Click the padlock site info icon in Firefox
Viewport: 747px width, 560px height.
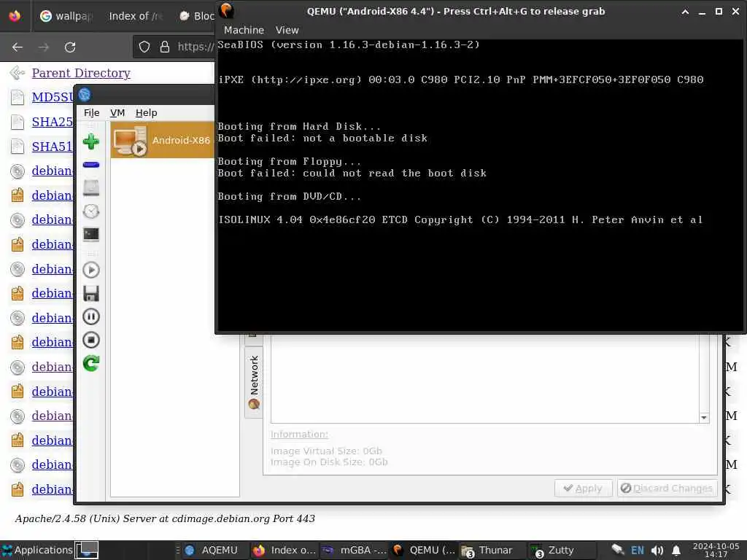click(x=165, y=47)
